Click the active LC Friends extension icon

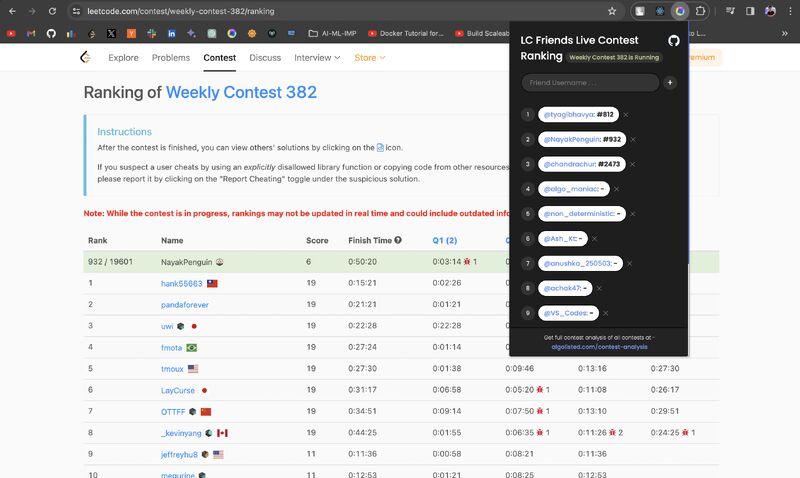coord(680,11)
